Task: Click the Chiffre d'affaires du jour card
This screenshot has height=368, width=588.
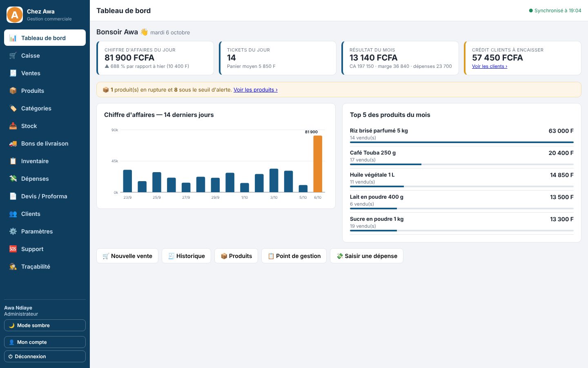Action: 155,58
